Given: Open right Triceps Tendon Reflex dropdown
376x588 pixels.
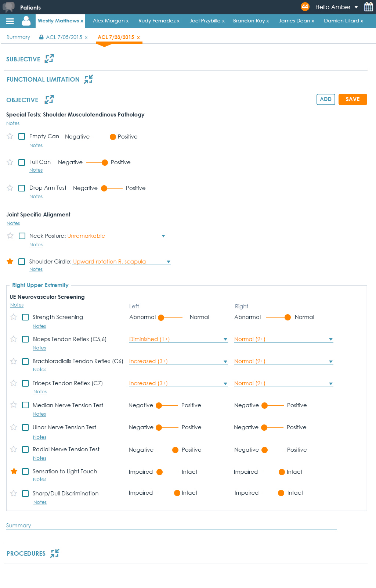Looking at the screenshot, I should point(284,383).
